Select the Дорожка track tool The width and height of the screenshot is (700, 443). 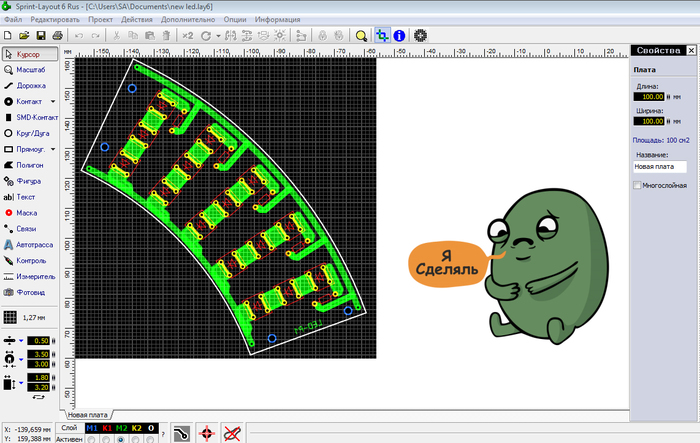click(30, 86)
